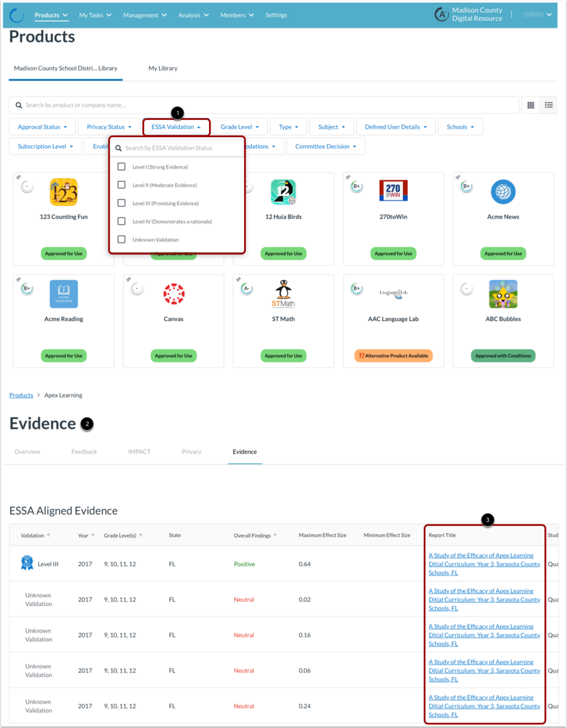Image resolution: width=567 pixels, height=728 pixels.
Task: Open ST Math penguin logo
Action: [x=283, y=294]
